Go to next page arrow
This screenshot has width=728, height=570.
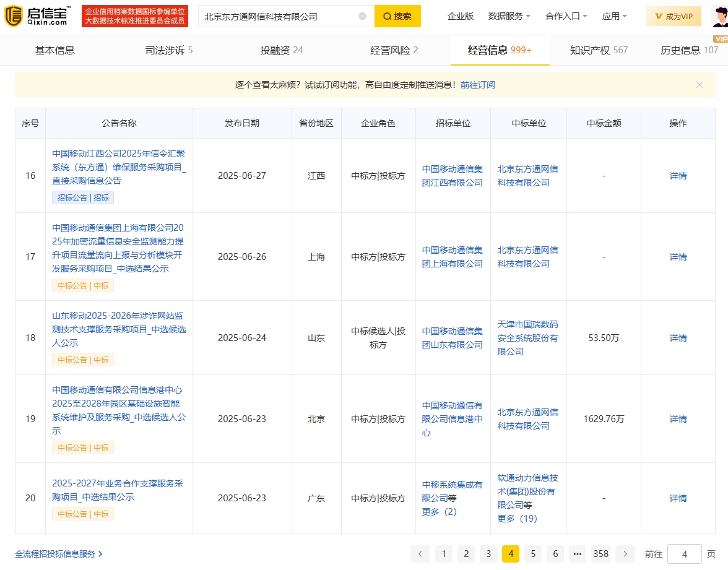tap(625, 554)
